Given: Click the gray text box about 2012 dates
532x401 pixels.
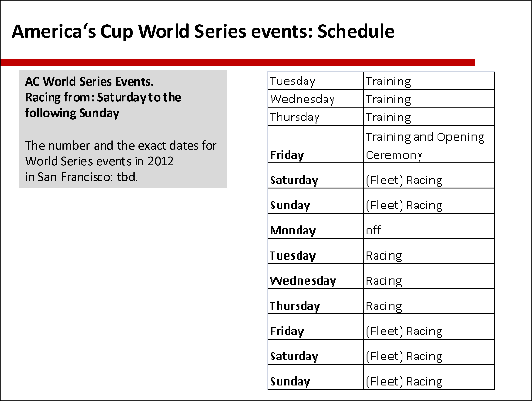Looking at the screenshot, I should coord(123,129).
